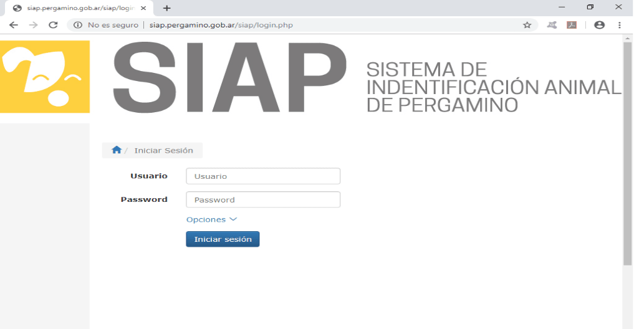The image size is (644, 329).
Task: Focus the Usuario input field
Action: coord(263,176)
